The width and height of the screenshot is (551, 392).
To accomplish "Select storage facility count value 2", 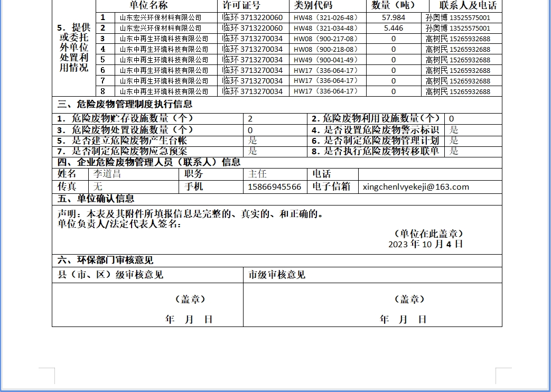I will click(x=250, y=119).
